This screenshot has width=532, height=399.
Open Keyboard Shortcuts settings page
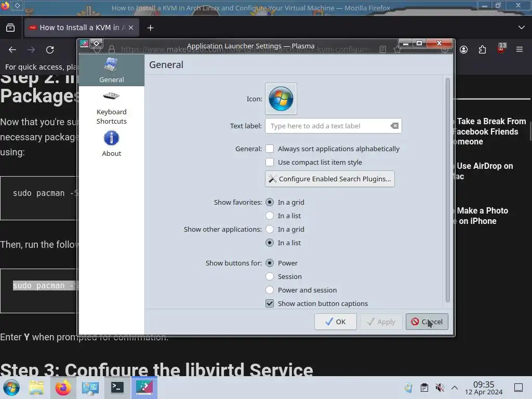coord(111,108)
